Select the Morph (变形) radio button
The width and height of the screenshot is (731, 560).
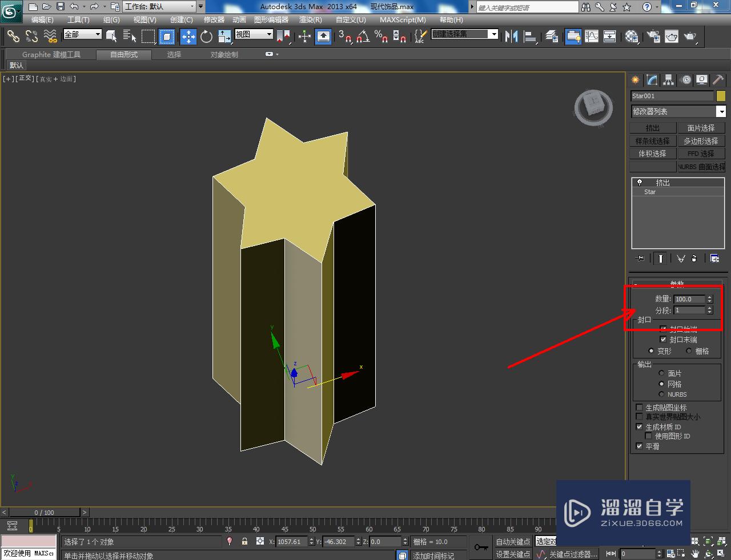(x=651, y=351)
